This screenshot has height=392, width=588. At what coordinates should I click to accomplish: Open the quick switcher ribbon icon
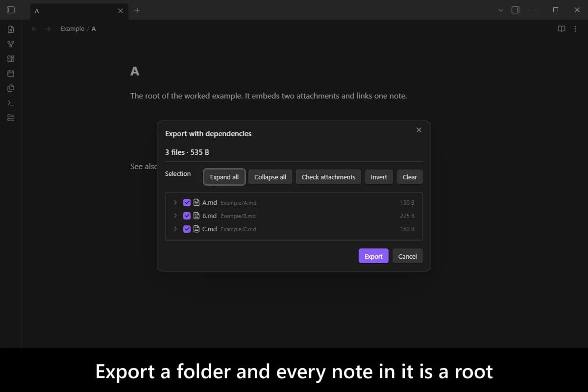click(11, 29)
